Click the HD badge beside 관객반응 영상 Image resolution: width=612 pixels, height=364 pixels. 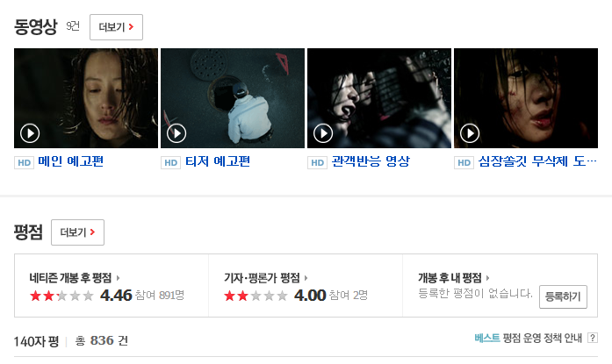(317, 162)
